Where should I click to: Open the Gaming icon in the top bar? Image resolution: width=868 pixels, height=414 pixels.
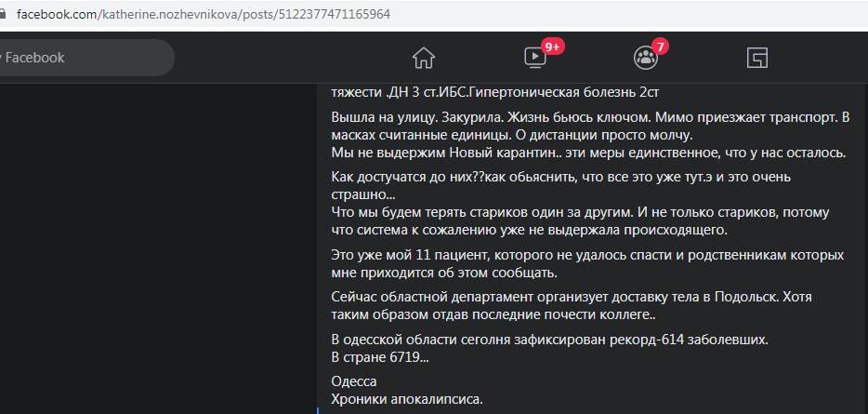756,58
